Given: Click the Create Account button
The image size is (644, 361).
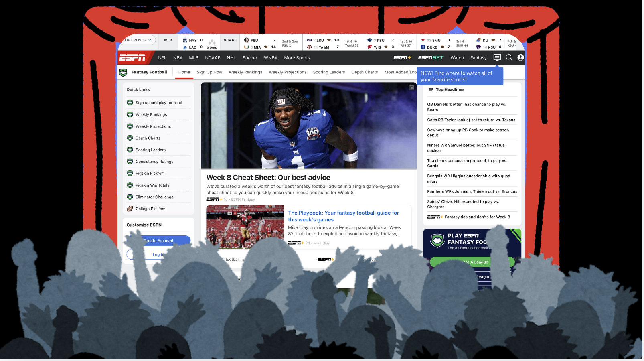Looking at the screenshot, I should click(x=158, y=241).
